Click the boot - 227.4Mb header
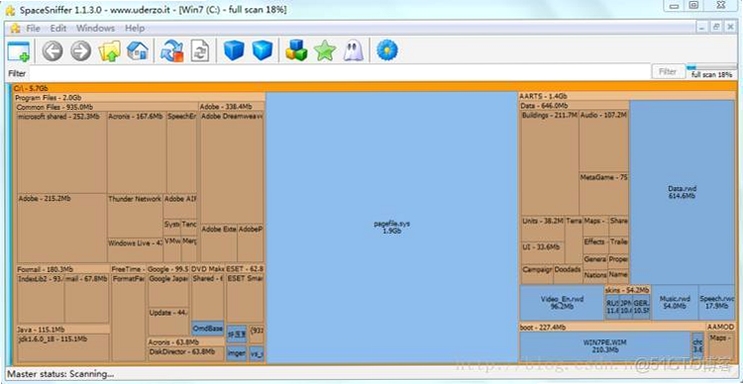 (x=612, y=328)
